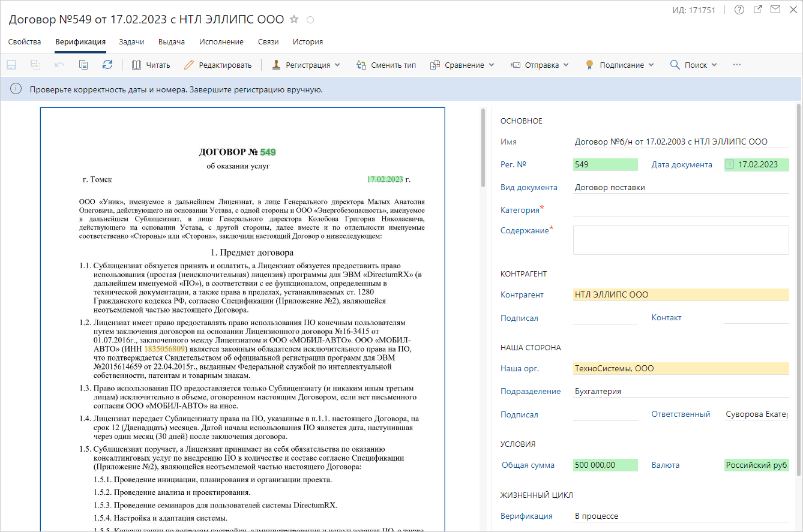
Task: Open the card in a new window
Action: [757, 10]
